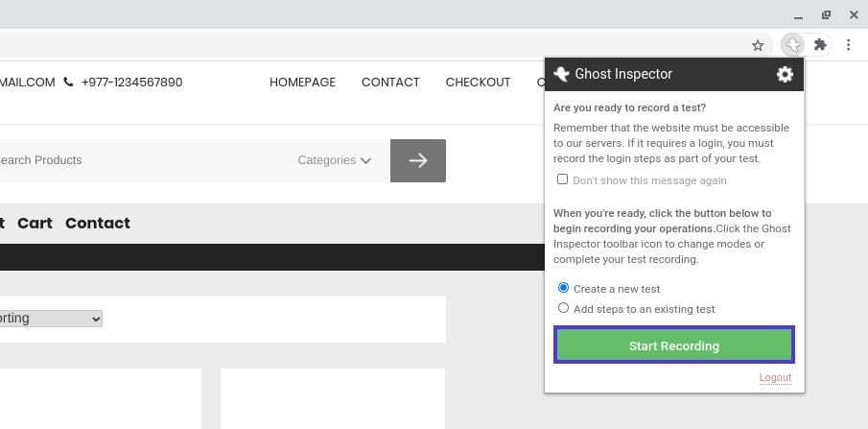Click the Logout link
Screen dimensions: 868x429
pos(775,377)
